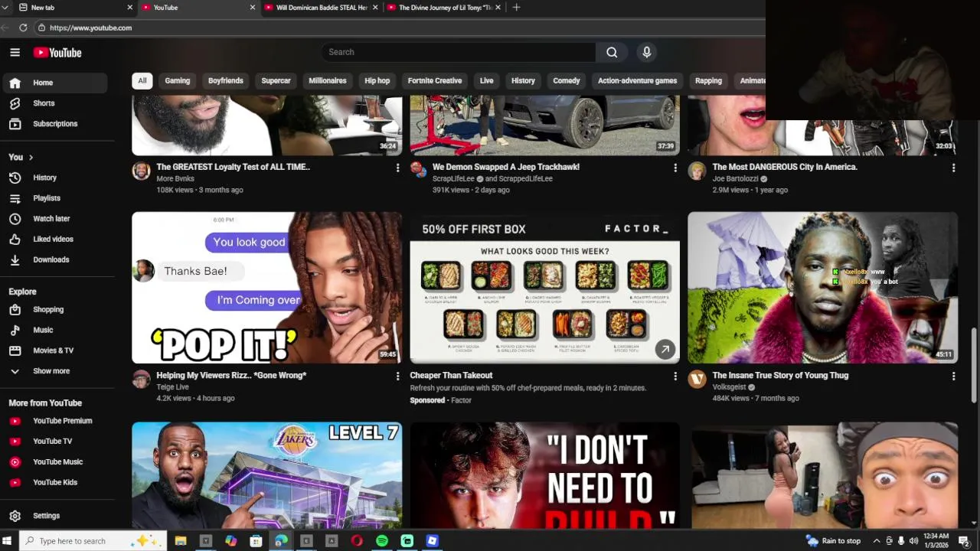Open Helping My Viewers Rizz video thumbnail

(266, 288)
